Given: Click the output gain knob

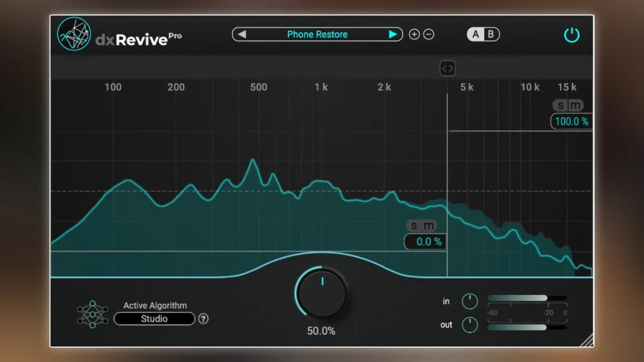Looking at the screenshot, I should tap(470, 325).
